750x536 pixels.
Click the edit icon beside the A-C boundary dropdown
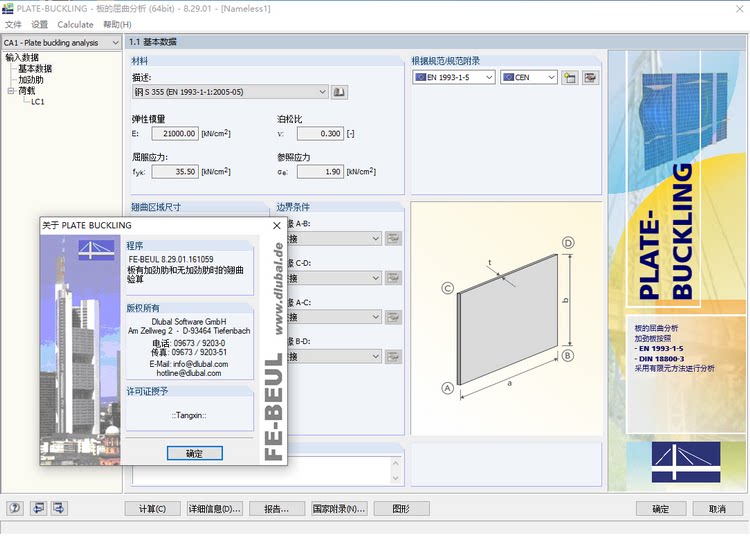(393, 317)
